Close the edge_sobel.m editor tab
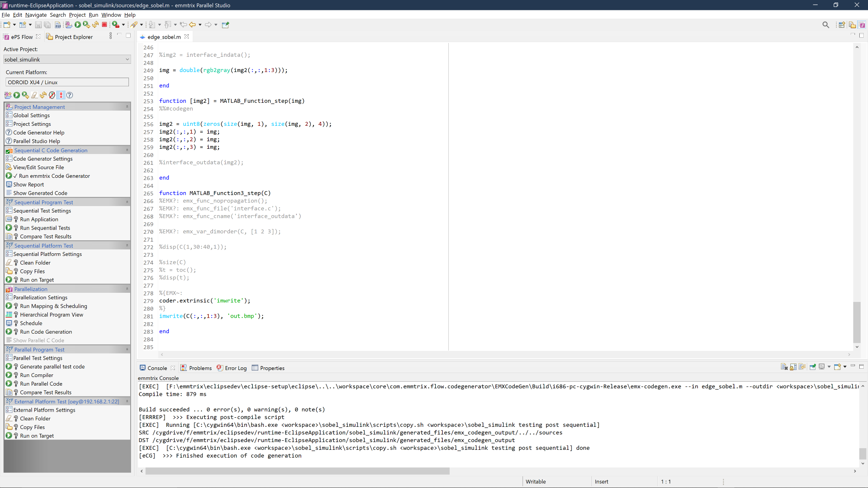Image resolution: width=868 pixels, height=488 pixels. (187, 36)
